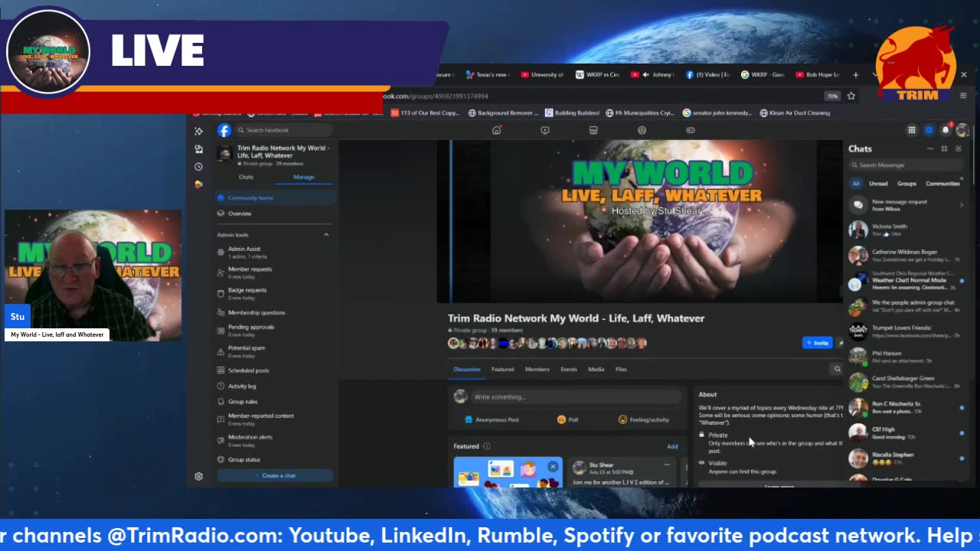Viewport: 980px width, 551px height.
Task: Collapse the Admin tools section
Action: 326,235
